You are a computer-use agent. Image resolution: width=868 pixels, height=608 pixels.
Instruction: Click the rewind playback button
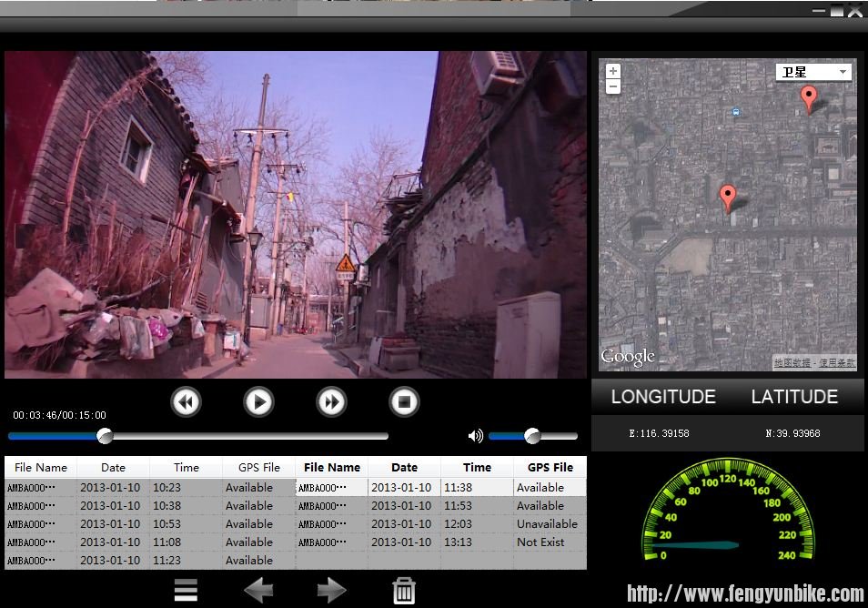tap(187, 401)
